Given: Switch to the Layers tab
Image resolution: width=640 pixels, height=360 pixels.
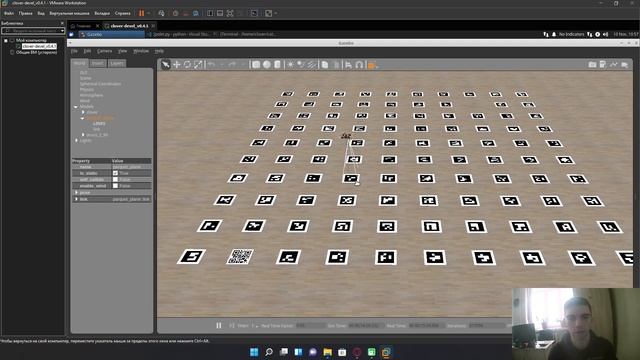Looking at the screenshot, I should coord(117,63).
